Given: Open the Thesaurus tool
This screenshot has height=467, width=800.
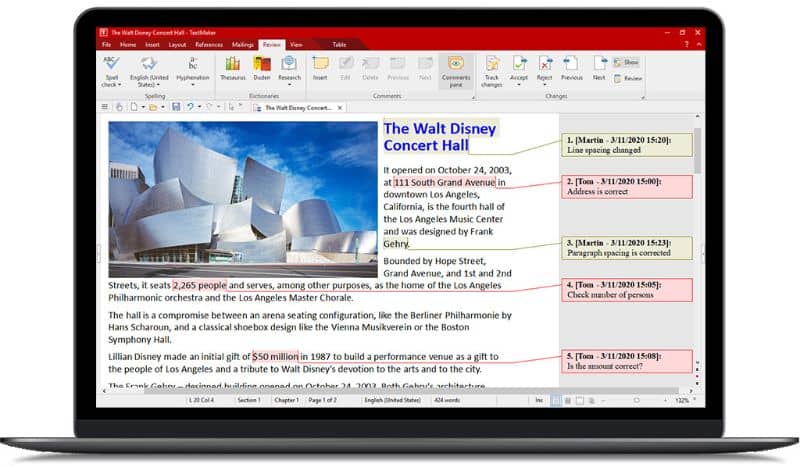Looking at the screenshot, I should 233,69.
